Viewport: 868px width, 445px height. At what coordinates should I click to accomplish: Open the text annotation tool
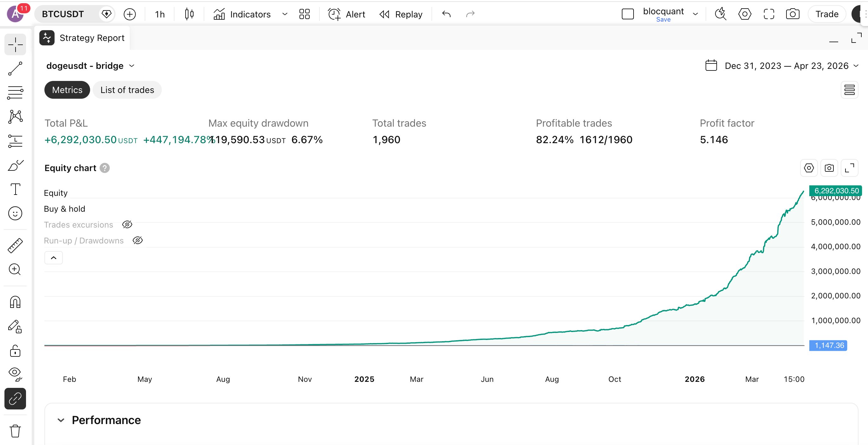click(15, 189)
